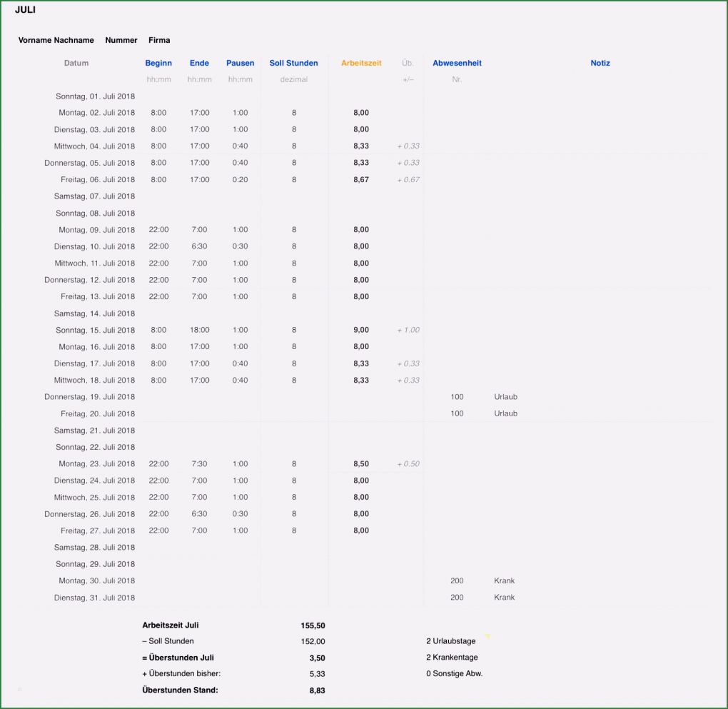This screenshot has width=728, height=709.
Task: Click the 2 Urlaubstage summary text
Action: tap(451, 641)
